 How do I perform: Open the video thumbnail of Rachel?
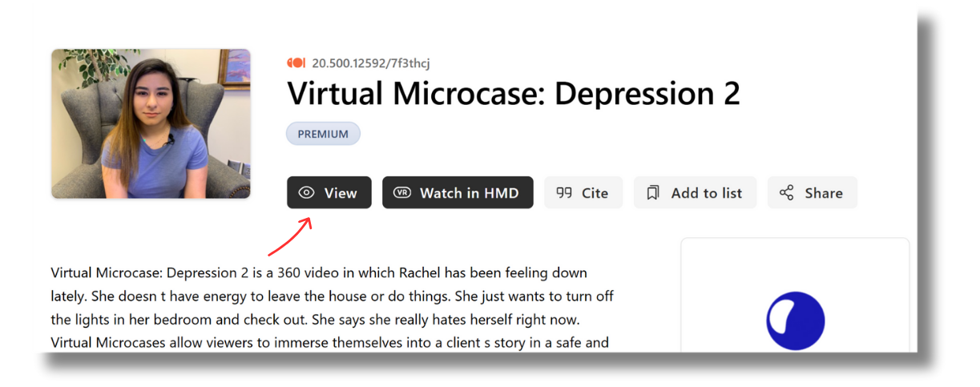(151, 123)
